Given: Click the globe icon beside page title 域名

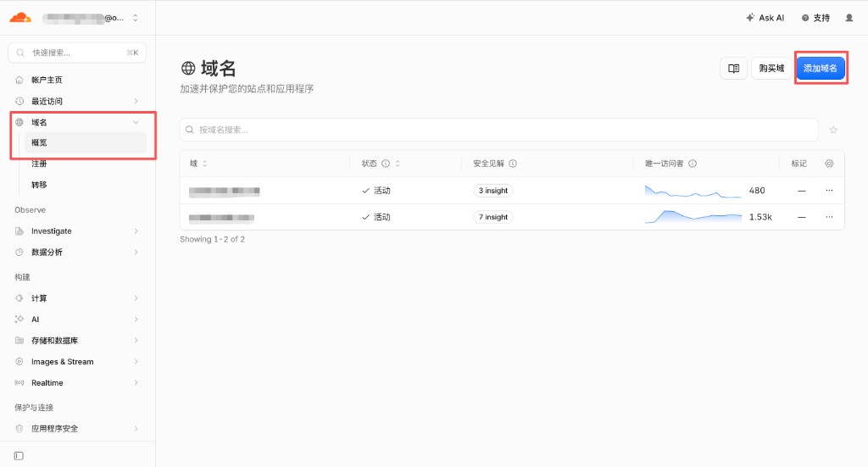Looking at the screenshot, I should click(x=188, y=68).
